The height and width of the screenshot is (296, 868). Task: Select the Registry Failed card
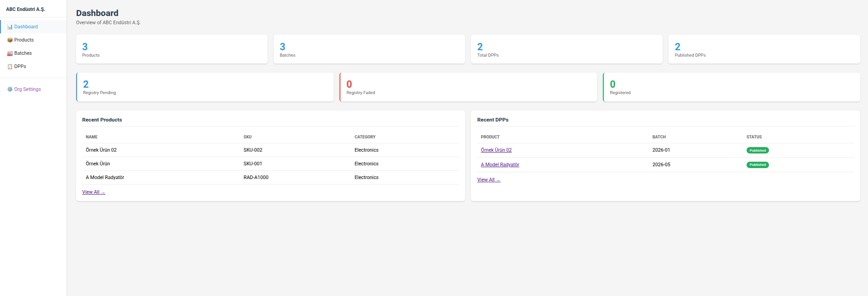468,87
